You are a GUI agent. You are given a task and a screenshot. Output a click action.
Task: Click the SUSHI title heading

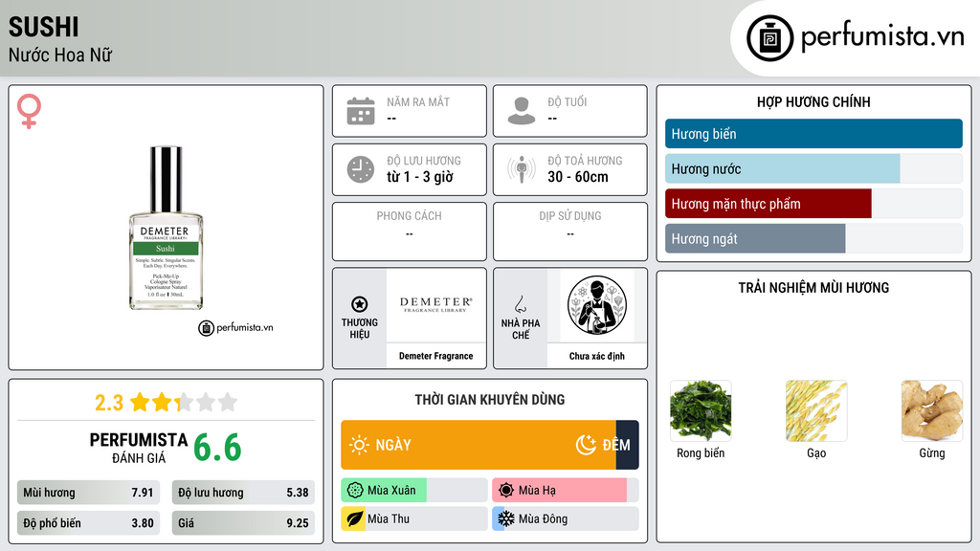click(x=44, y=27)
